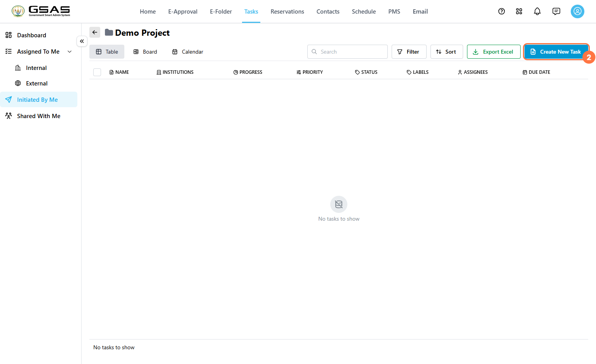Open the apps grid icon in header

click(x=519, y=11)
